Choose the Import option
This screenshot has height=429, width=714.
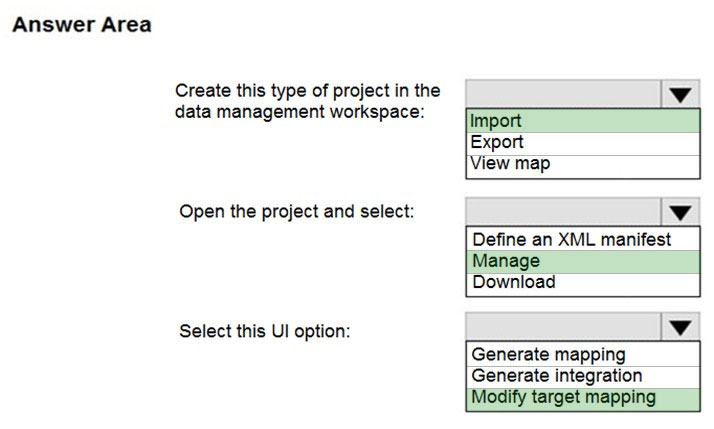pos(583,121)
